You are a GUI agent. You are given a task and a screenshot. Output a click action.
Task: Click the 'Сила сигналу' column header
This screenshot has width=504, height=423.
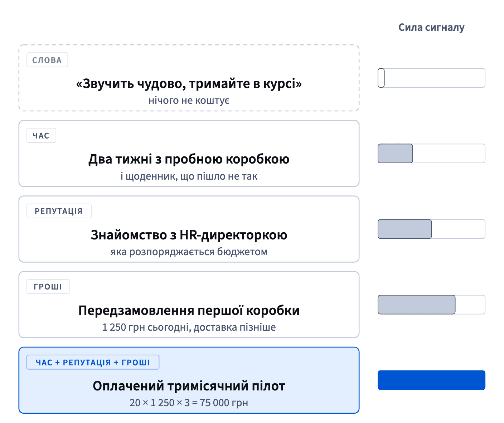click(x=431, y=28)
